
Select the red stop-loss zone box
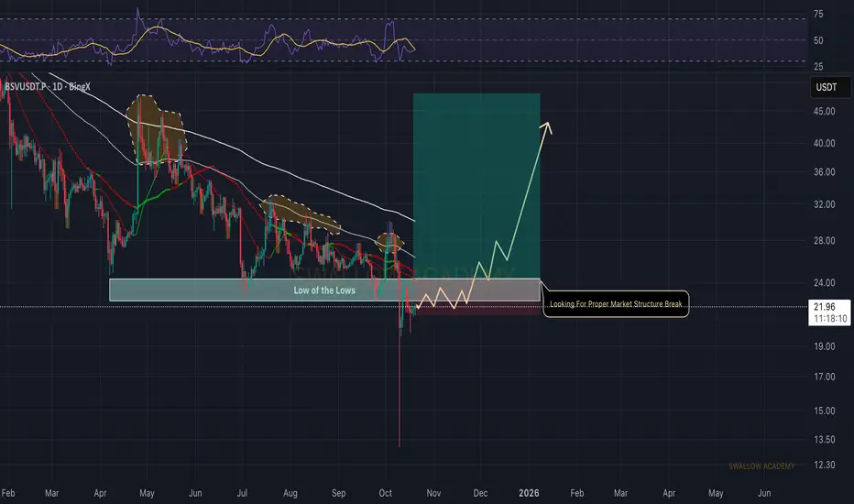tap(478, 308)
